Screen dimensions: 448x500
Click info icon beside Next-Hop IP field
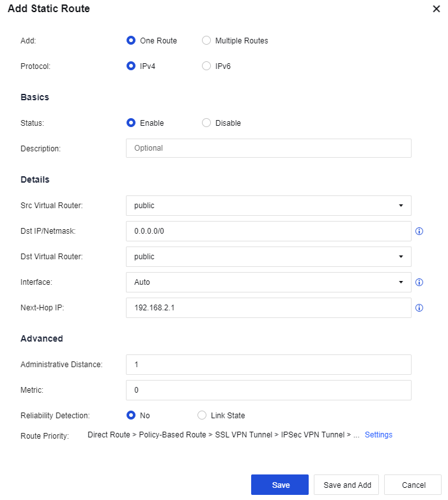(x=419, y=308)
